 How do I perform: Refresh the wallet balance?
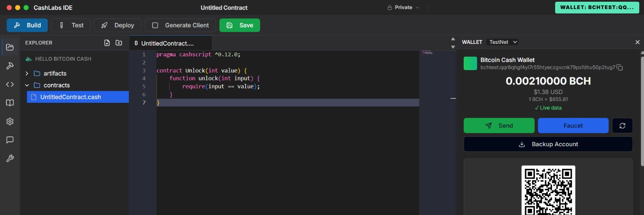point(622,126)
